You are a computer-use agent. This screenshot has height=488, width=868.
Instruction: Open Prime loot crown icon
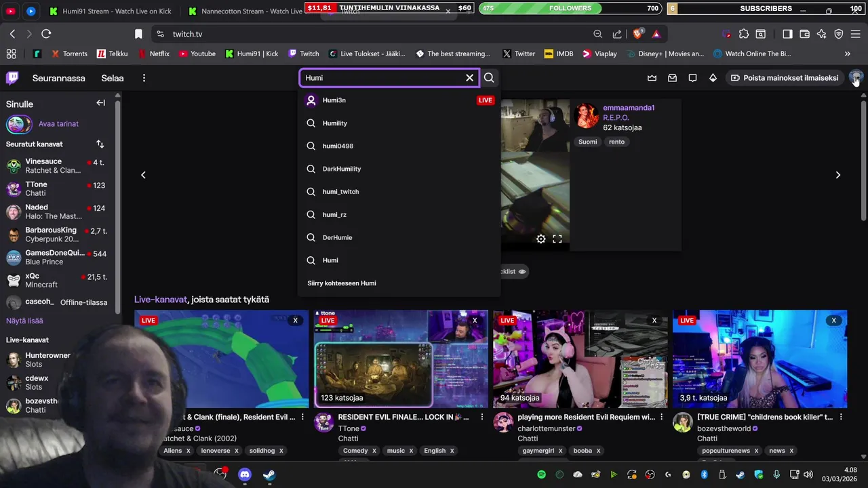[x=652, y=78]
